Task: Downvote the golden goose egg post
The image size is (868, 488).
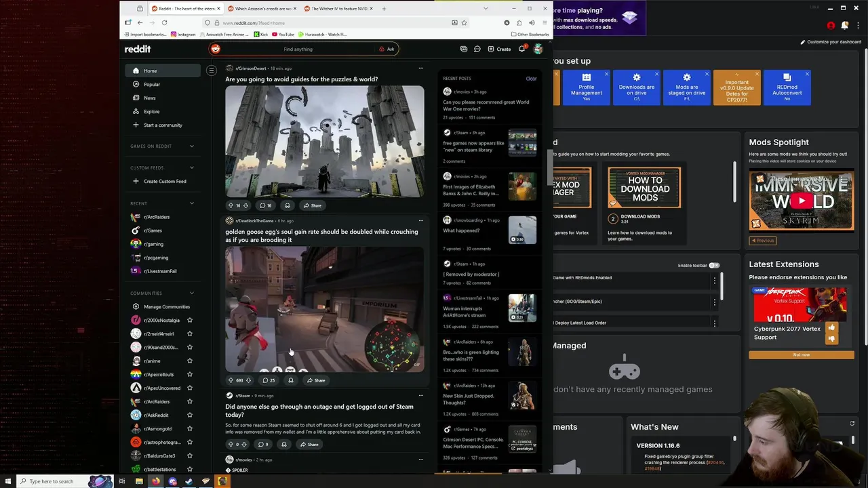Action: point(248,380)
